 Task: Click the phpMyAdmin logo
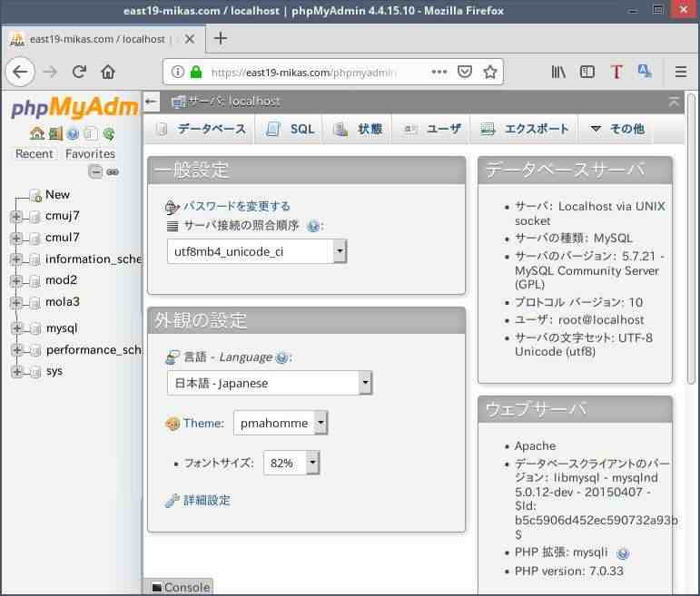74,108
